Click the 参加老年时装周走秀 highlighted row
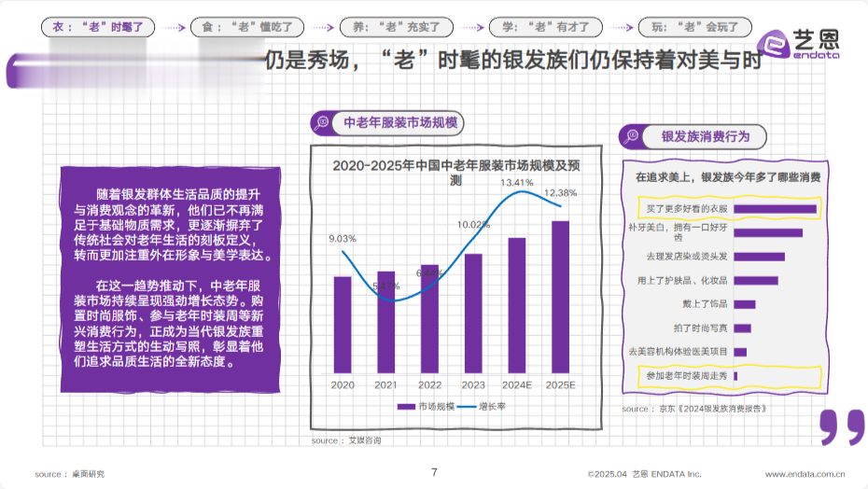This screenshot has width=868, height=489. pyautogui.click(x=730, y=376)
